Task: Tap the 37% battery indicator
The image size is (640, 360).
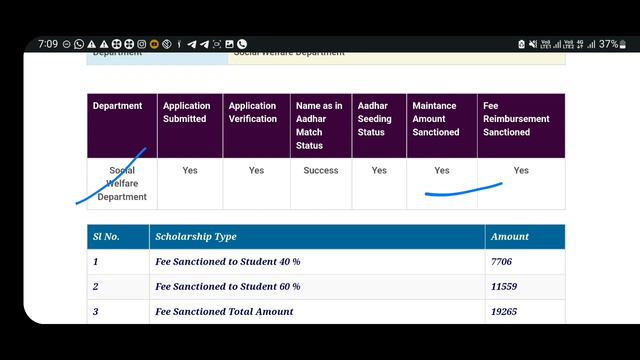Action: pyautogui.click(x=612, y=44)
